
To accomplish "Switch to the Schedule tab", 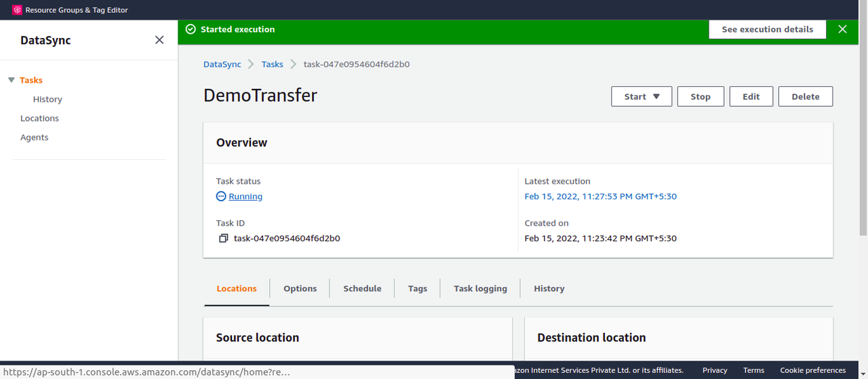I will (x=362, y=288).
